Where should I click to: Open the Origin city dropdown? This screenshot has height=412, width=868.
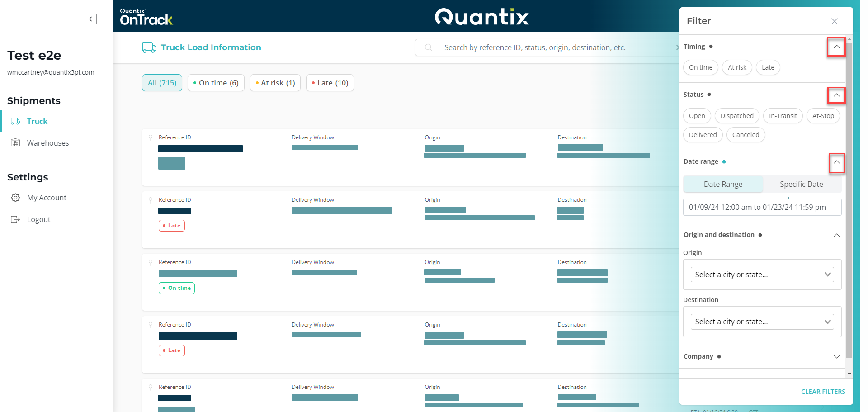(x=762, y=275)
